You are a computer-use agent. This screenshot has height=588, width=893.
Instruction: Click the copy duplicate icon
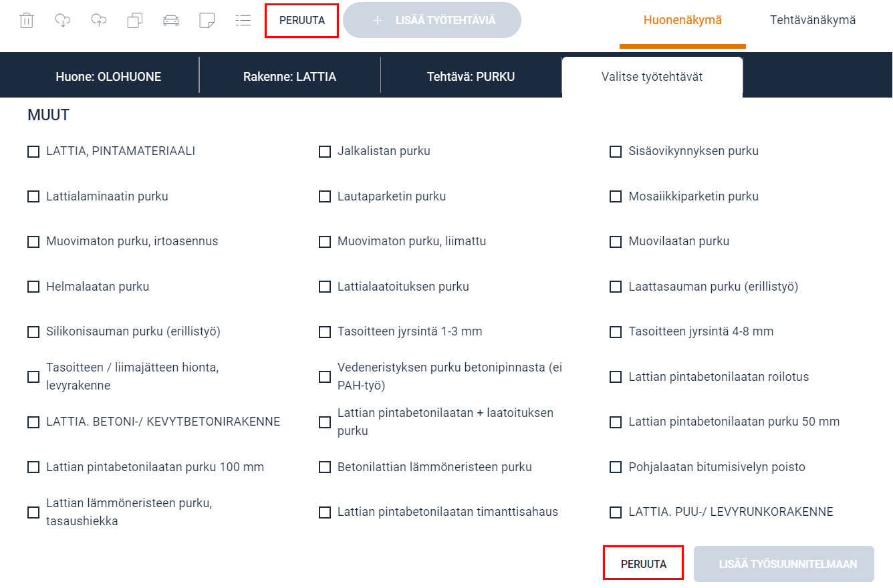(x=134, y=20)
